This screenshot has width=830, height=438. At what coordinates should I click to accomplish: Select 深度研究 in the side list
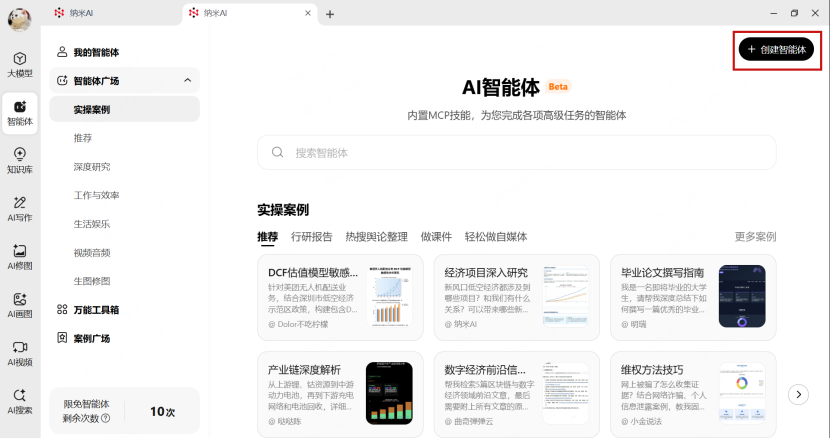pos(92,167)
